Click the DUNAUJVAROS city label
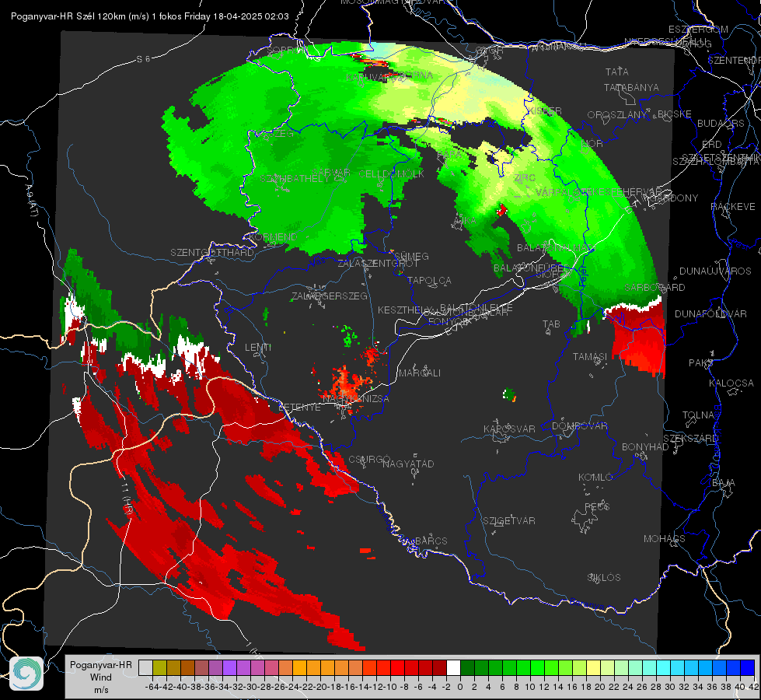 (715, 271)
